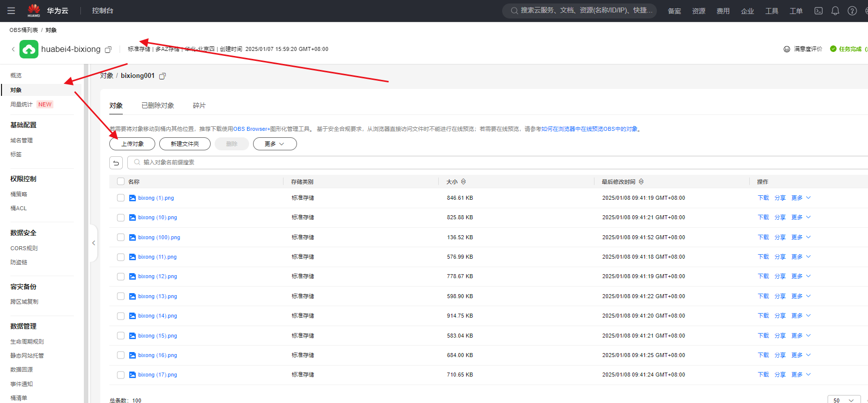
Task: Click the image icon of bixong (15).png
Action: tap(132, 336)
